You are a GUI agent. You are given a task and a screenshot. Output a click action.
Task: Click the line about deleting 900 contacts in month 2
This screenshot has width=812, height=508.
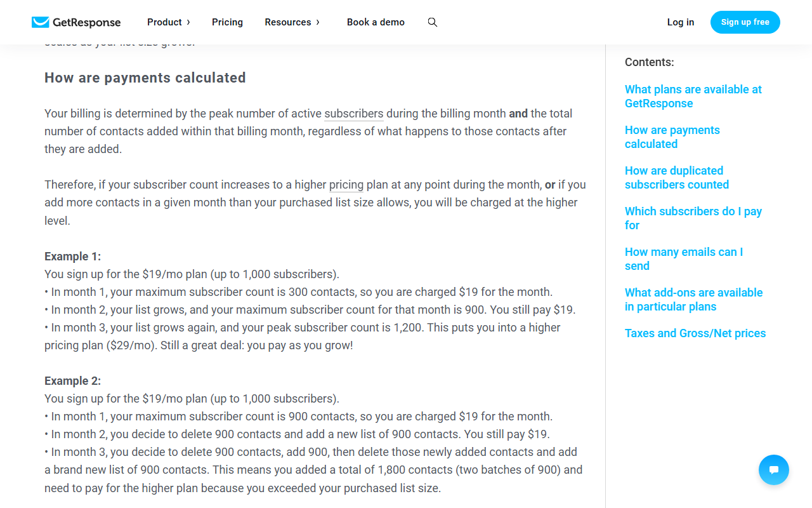point(298,434)
